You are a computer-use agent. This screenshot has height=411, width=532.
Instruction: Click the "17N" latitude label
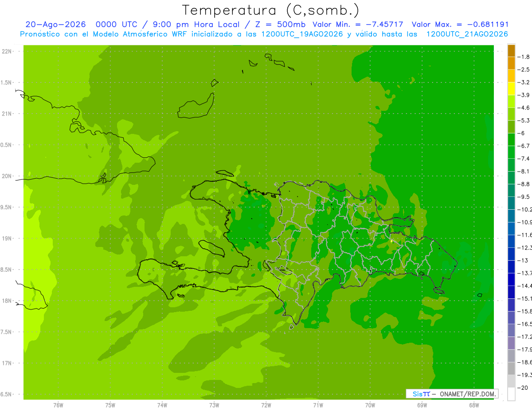(7, 363)
